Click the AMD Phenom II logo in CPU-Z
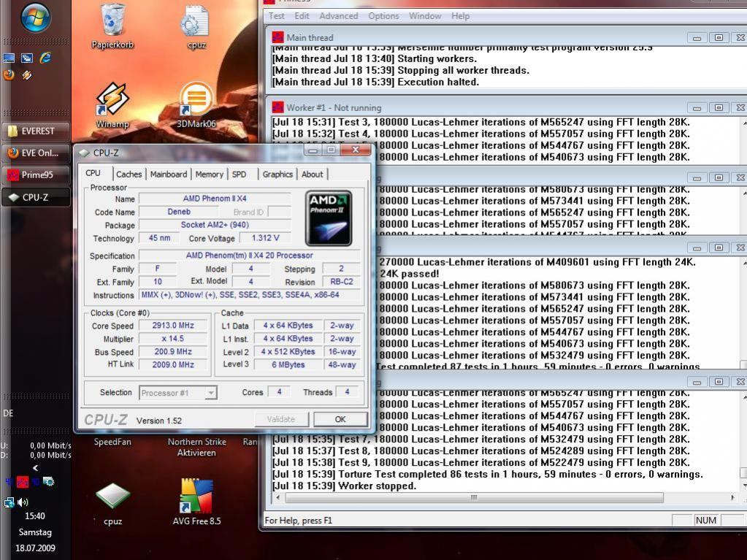 tap(329, 218)
